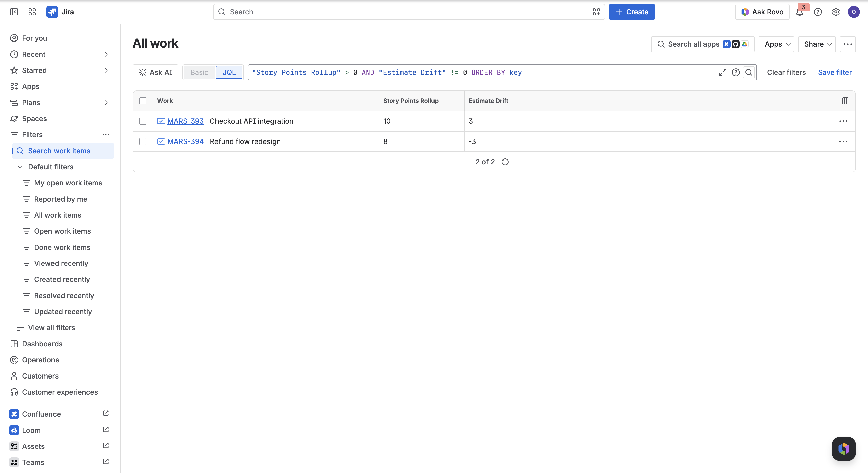
Task: Check the MARS-393 row checkbox
Action: (x=143, y=121)
